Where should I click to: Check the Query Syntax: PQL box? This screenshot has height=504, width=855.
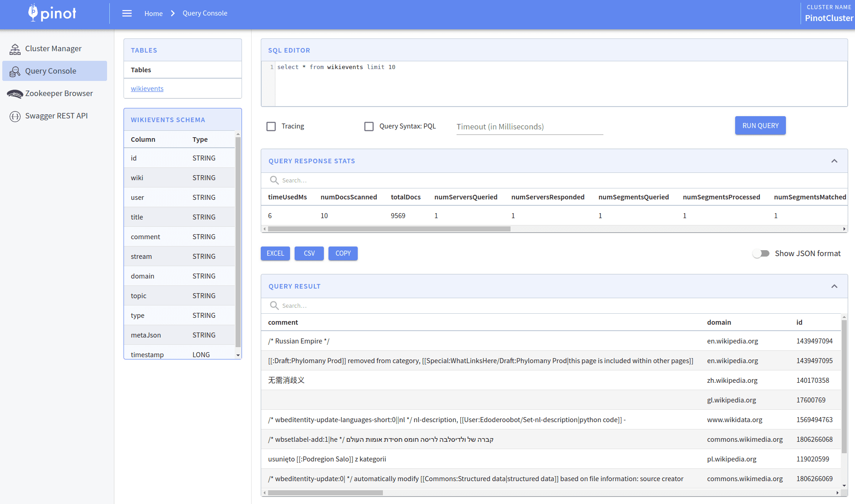click(369, 126)
